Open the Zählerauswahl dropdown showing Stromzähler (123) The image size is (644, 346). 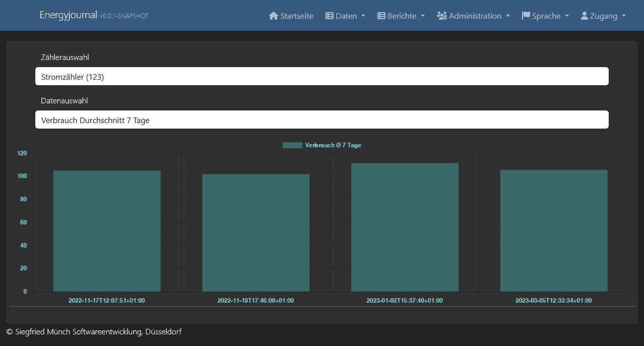[321, 77]
